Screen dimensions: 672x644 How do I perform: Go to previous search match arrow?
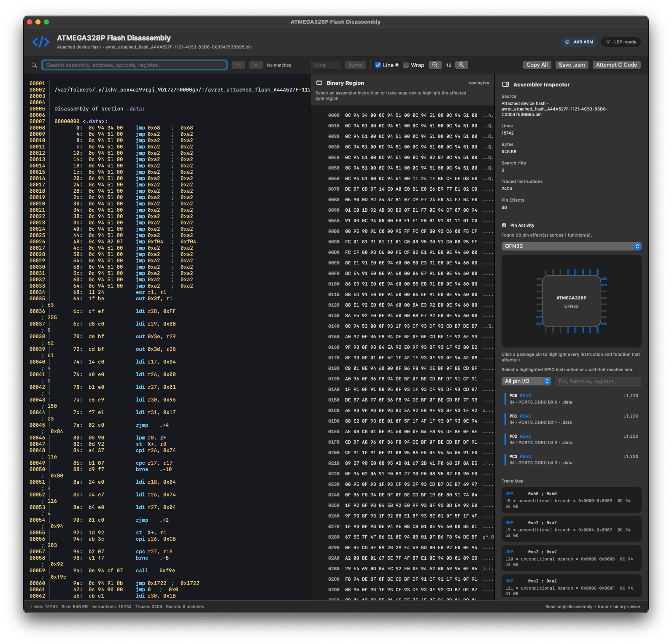pos(238,65)
